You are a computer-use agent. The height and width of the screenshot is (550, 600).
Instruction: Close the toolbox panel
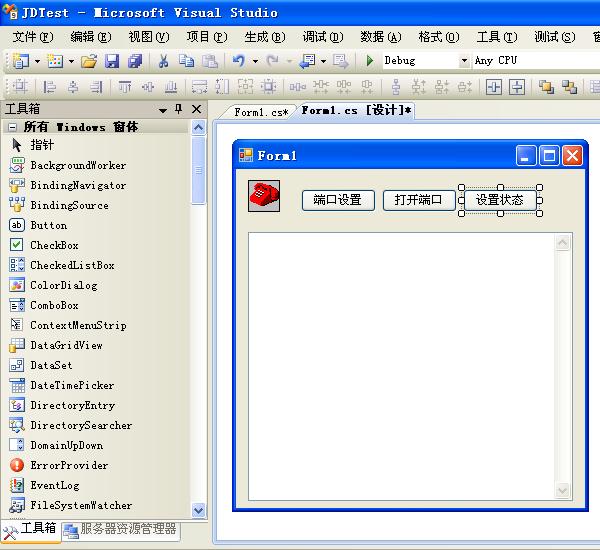pos(196,109)
